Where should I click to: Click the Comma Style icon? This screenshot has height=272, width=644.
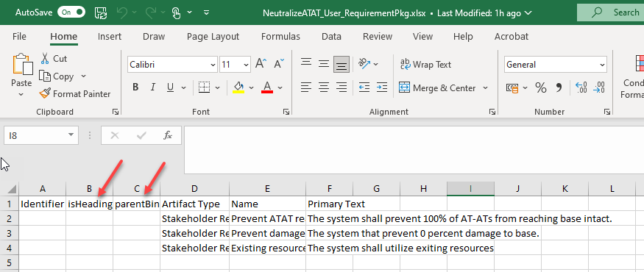coord(559,87)
